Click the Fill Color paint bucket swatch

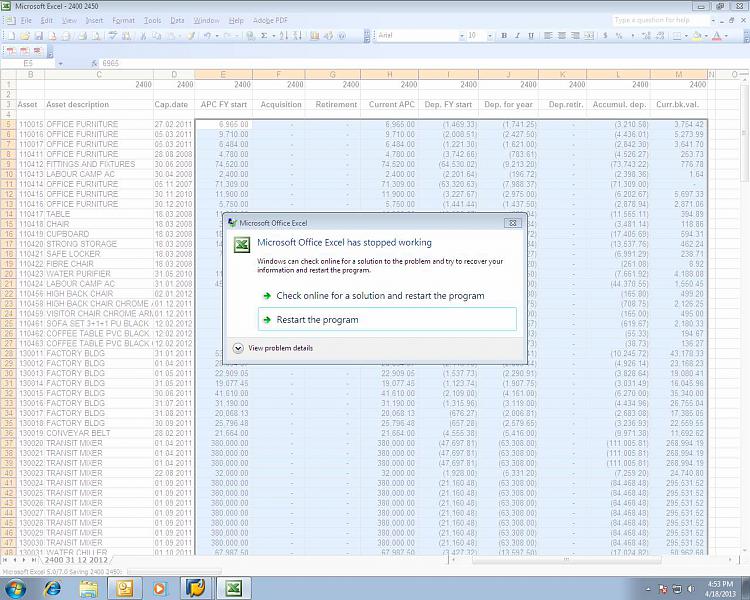[x=697, y=36]
